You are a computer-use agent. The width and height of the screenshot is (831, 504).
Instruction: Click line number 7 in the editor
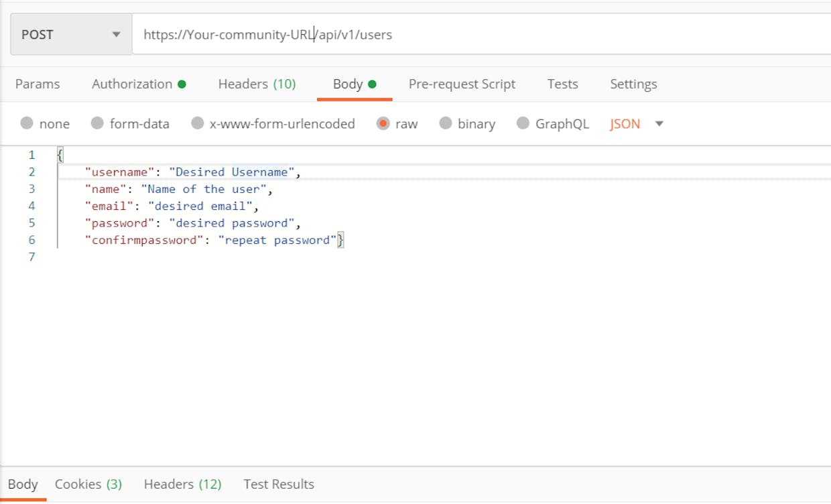coord(31,257)
